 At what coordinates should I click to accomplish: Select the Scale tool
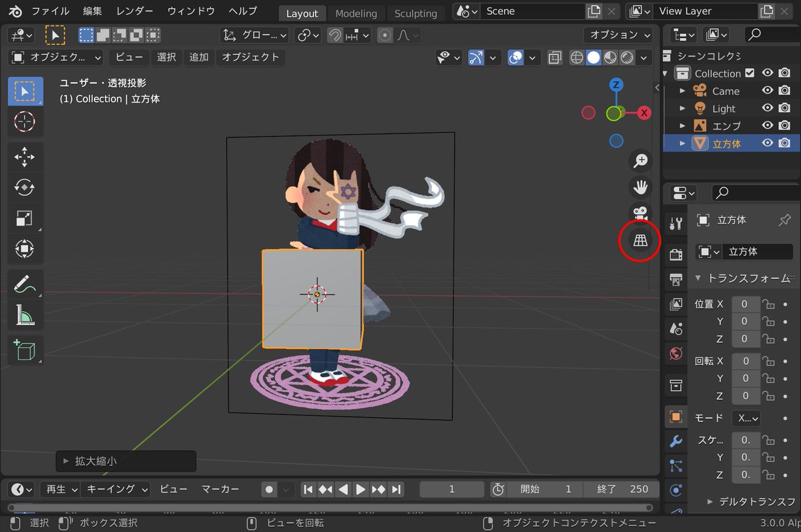coord(25,219)
